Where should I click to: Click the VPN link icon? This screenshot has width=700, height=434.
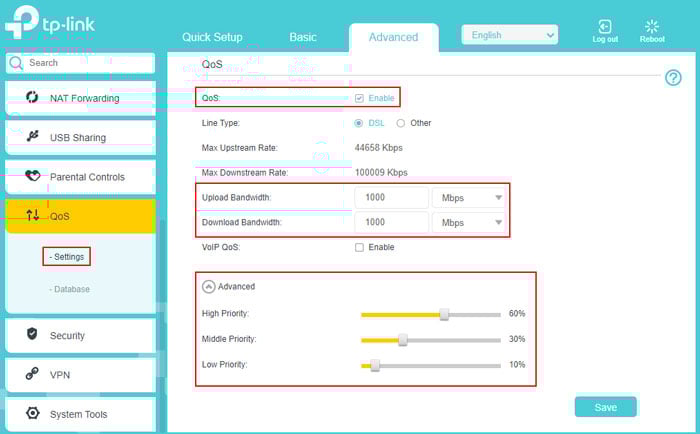[x=32, y=373]
